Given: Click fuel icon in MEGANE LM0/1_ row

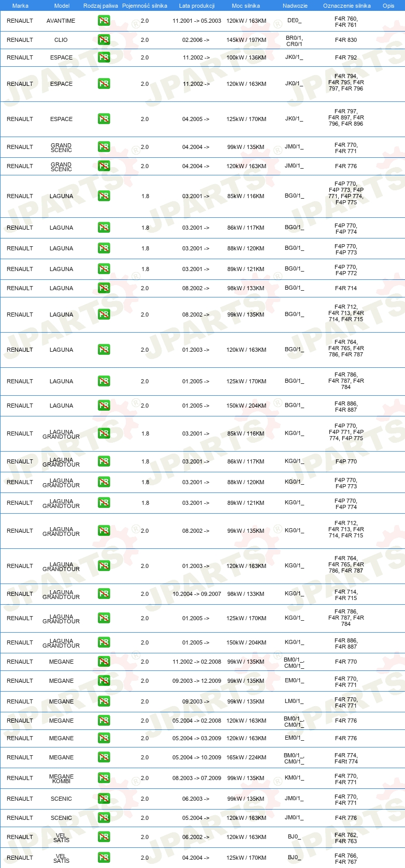Looking at the screenshot, I should pyautogui.click(x=104, y=701).
